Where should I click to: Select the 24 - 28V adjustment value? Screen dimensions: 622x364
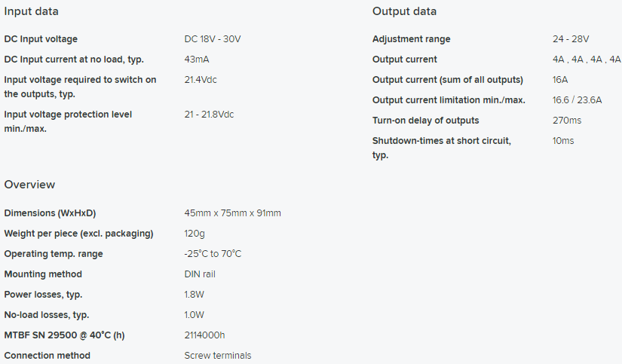pos(571,39)
